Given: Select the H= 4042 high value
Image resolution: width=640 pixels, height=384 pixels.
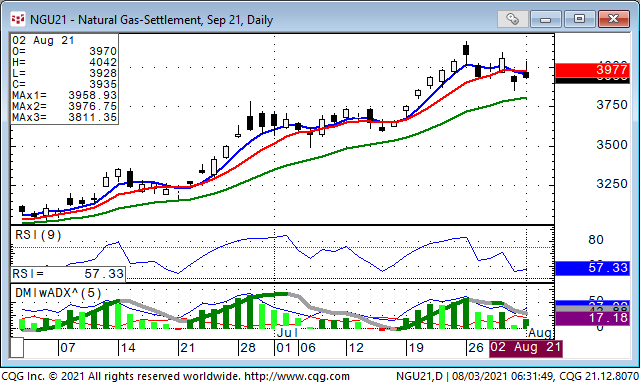Looking at the screenshot, I should click(x=64, y=62).
